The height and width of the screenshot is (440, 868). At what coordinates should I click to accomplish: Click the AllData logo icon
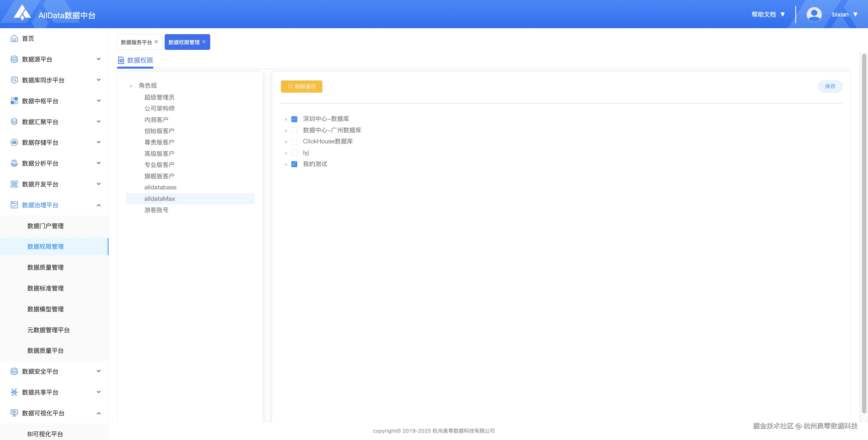pyautogui.click(x=22, y=13)
